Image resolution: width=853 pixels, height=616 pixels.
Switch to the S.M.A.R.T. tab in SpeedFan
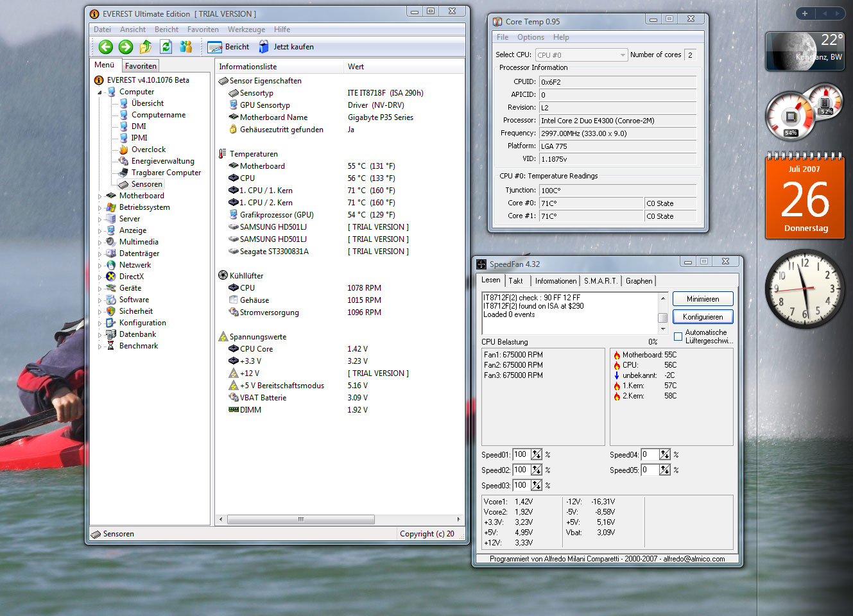pyautogui.click(x=601, y=281)
